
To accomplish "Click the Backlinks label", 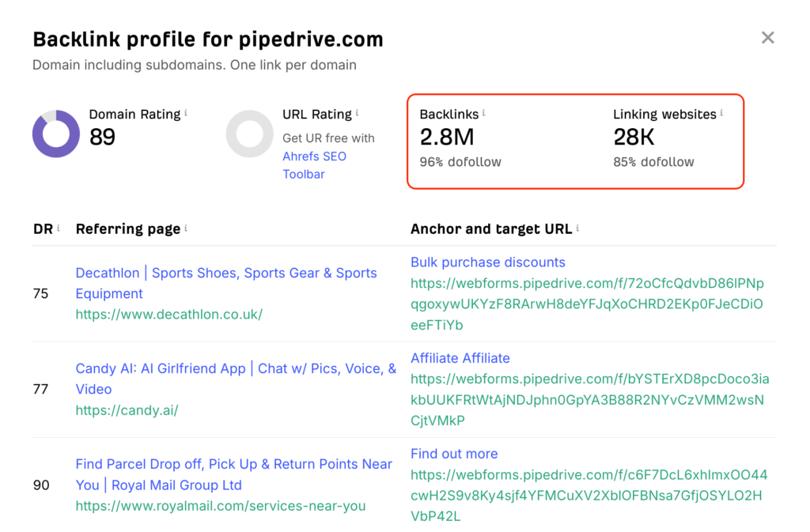I will coord(449,114).
